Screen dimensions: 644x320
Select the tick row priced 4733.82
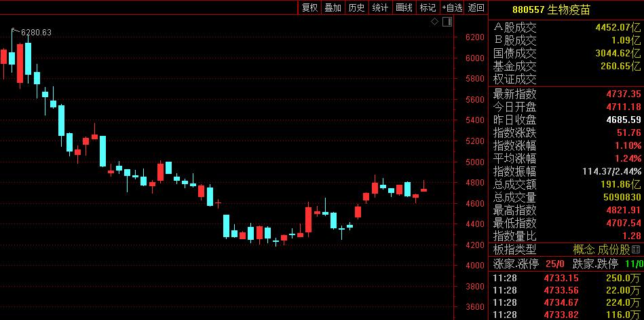pos(567,315)
